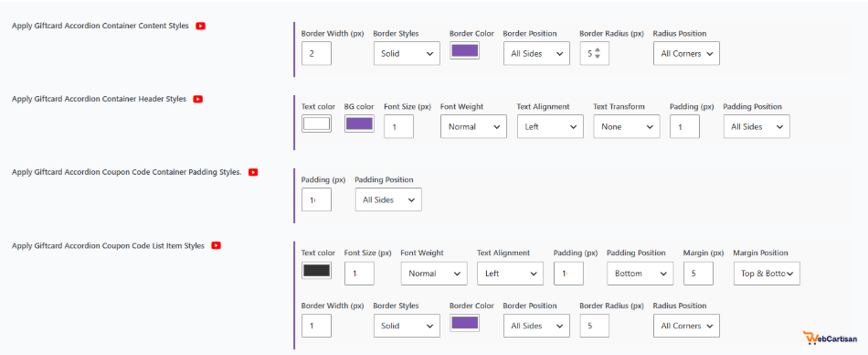
Task: Open YouTube help for Coupon Code Container Padding
Action: click(253, 172)
